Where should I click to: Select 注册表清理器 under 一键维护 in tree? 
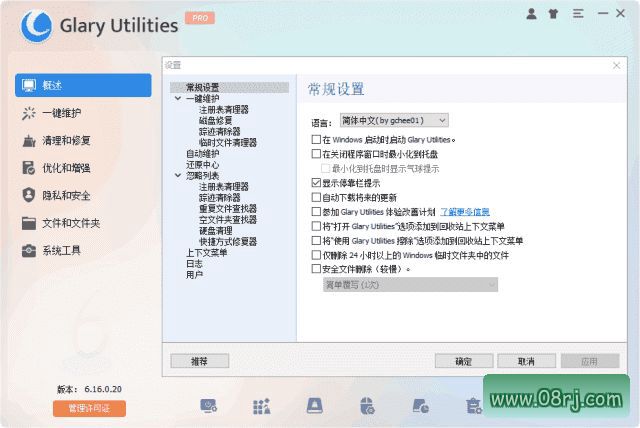tap(224, 109)
